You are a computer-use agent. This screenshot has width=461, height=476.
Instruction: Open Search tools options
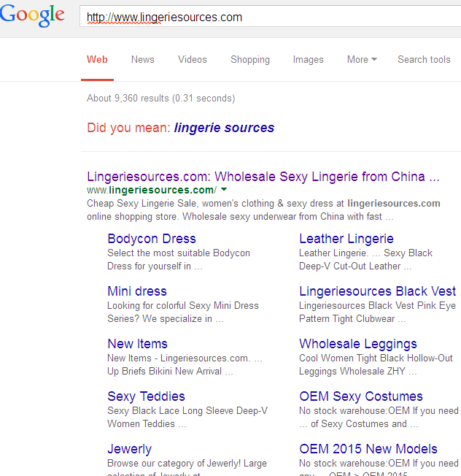pyautogui.click(x=424, y=60)
